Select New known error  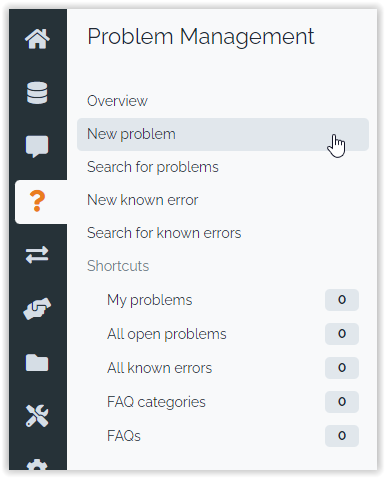coord(142,200)
